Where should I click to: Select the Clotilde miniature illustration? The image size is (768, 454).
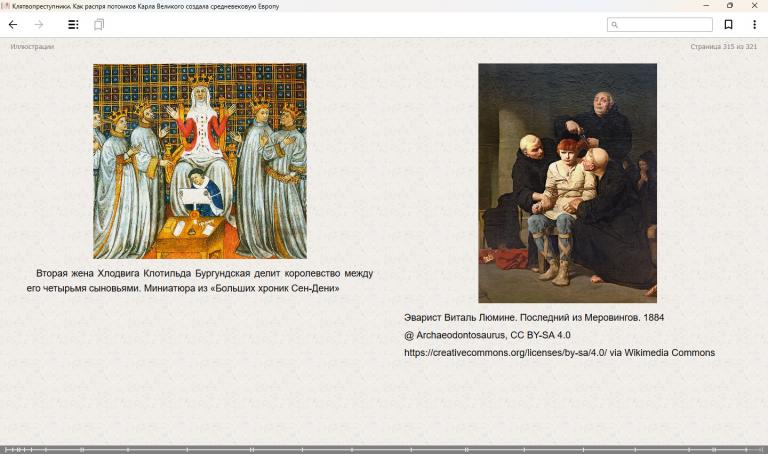(200, 161)
